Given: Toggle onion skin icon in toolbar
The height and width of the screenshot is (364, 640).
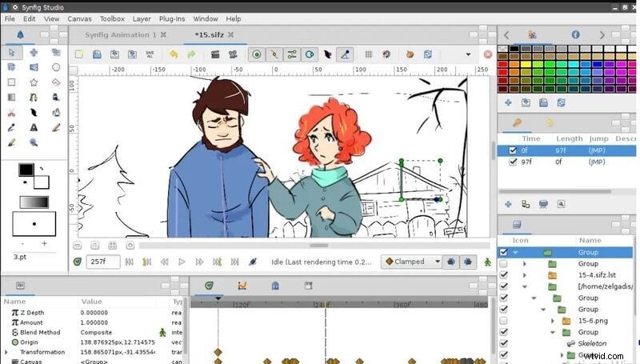Looking at the screenshot, I should click(410, 54).
